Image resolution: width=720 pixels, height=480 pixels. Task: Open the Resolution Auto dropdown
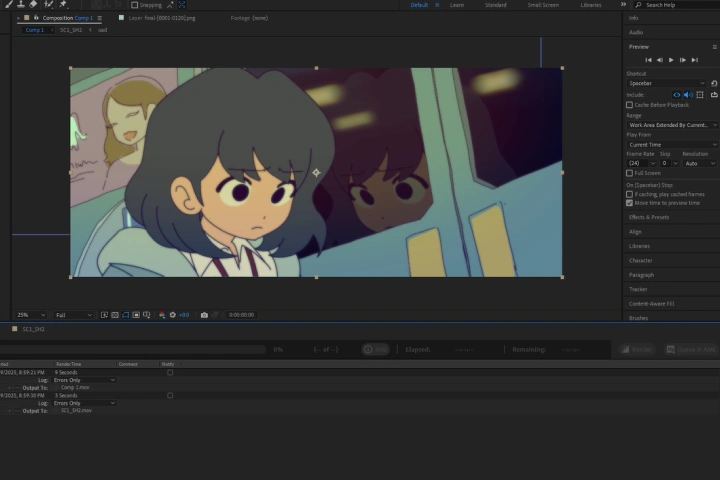[700, 164]
